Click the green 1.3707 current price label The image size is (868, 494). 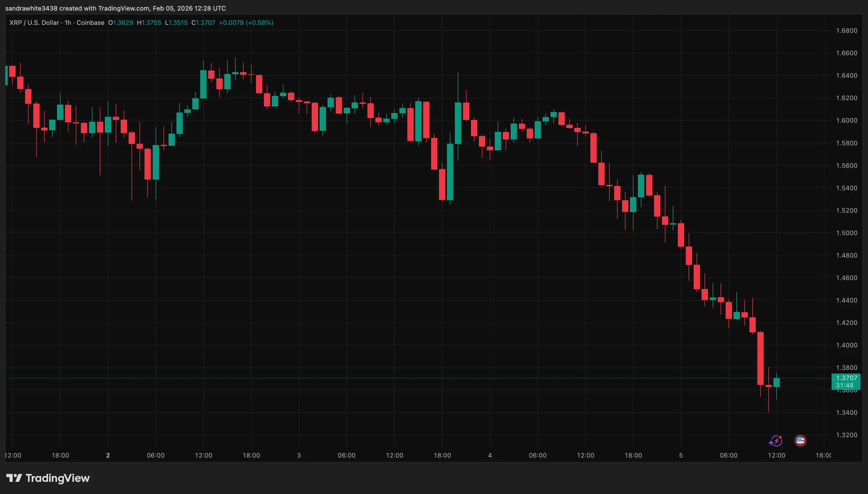pos(846,378)
